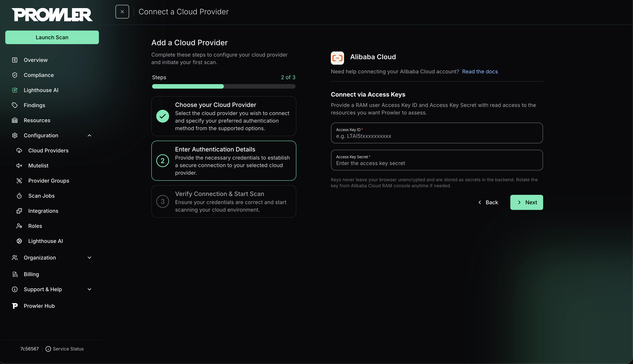This screenshot has width=633, height=364.
Task: Navigate to the Overview page
Action: point(36,60)
